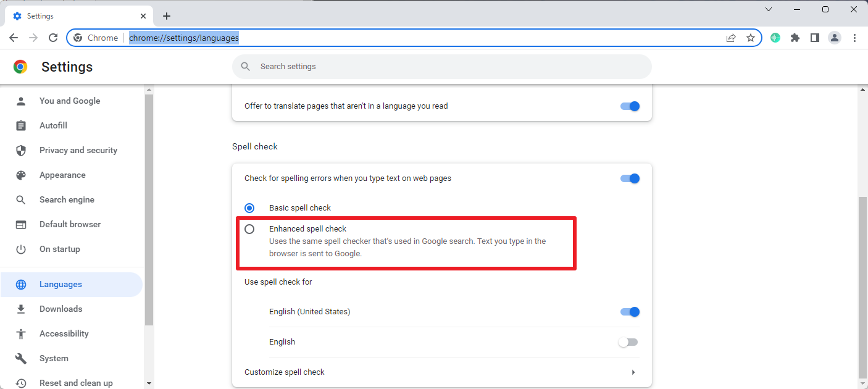The image size is (868, 389).
Task: Open the browser profile menu
Action: tap(835, 38)
